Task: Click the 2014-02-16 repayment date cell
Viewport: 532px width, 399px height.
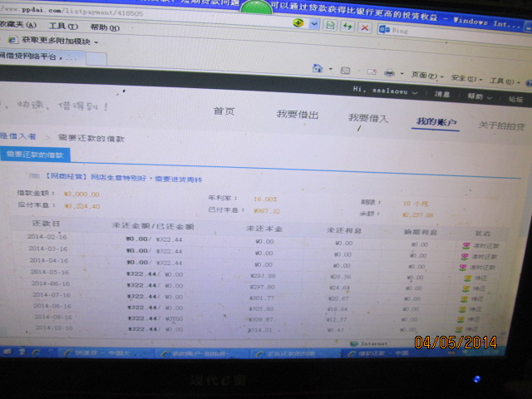Action: click(x=47, y=236)
